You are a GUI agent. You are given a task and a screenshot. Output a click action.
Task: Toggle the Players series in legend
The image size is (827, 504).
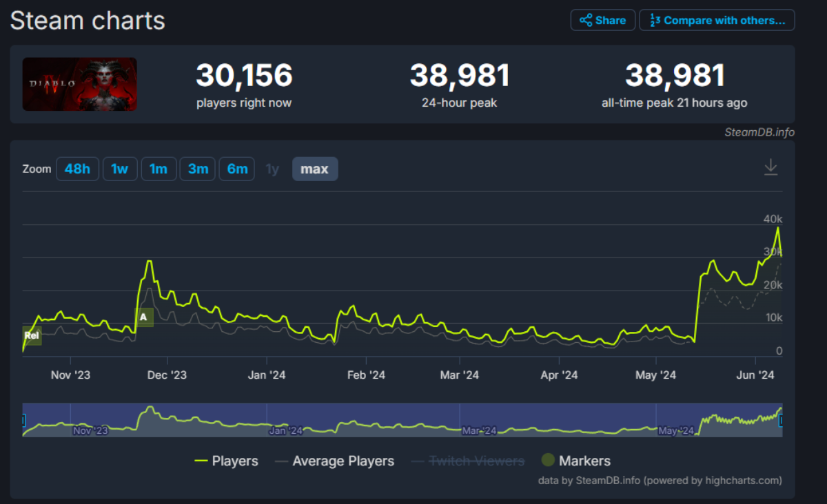coord(226,461)
